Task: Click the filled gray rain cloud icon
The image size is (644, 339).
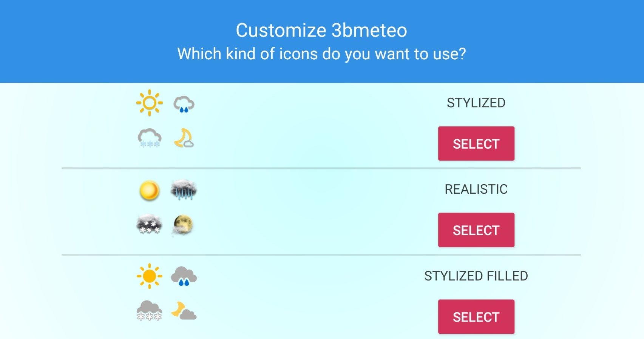Action: coord(184,276)
